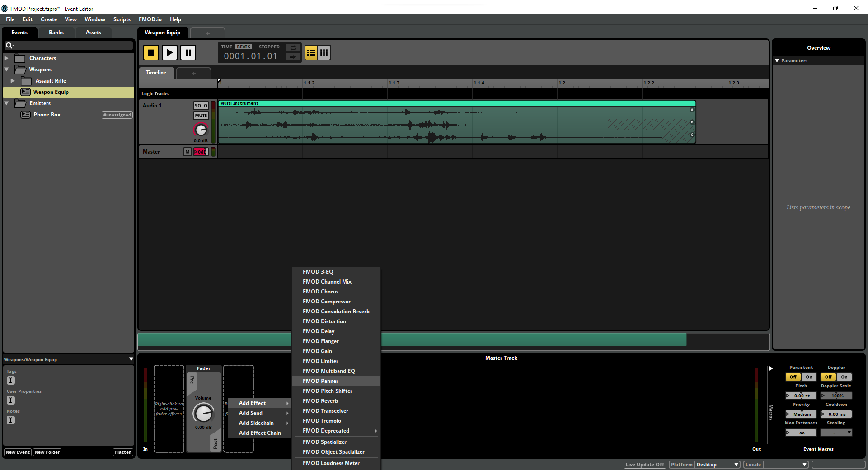868x470 pixels.
Task: Choose FMOD Panner from the effects menu
Action: [x=336, y=381]
